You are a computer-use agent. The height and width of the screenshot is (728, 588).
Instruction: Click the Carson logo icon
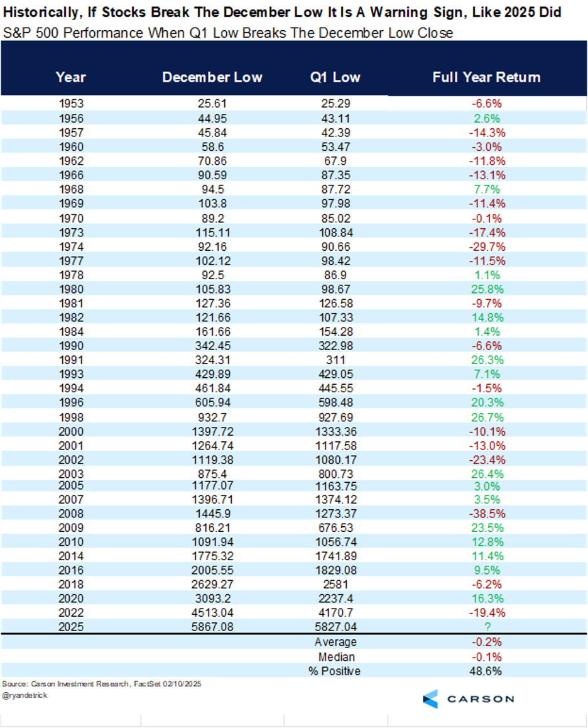(x=431, y=698)
